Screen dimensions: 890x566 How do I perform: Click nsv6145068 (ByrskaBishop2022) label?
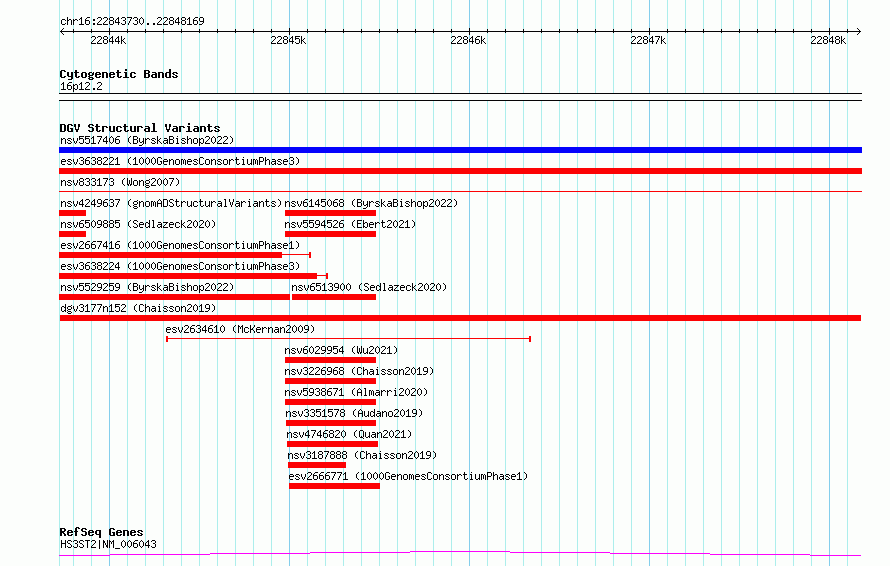[371, 203]
